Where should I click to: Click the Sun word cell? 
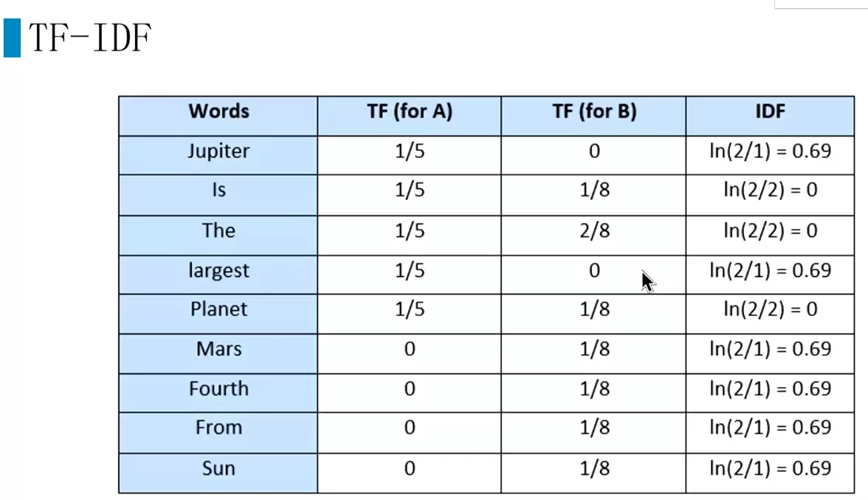pos(218,473)
